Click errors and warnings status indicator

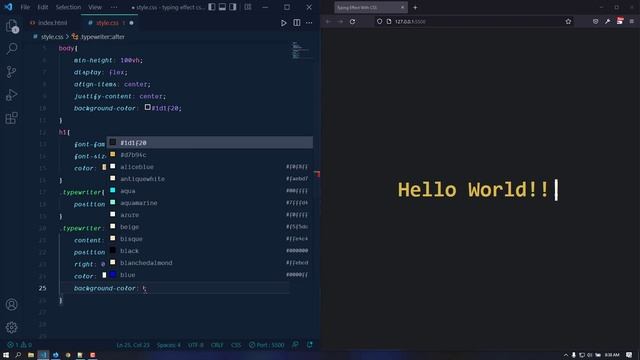pyautogui.click(x=19, y=345)
